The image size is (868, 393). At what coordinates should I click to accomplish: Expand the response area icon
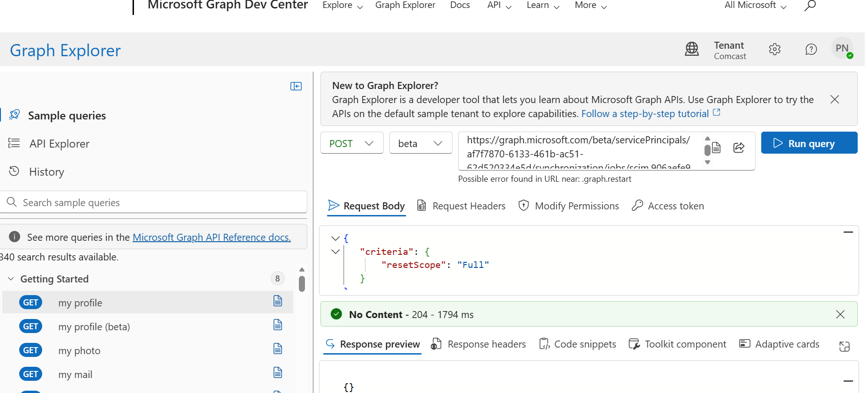click(844, 346)
